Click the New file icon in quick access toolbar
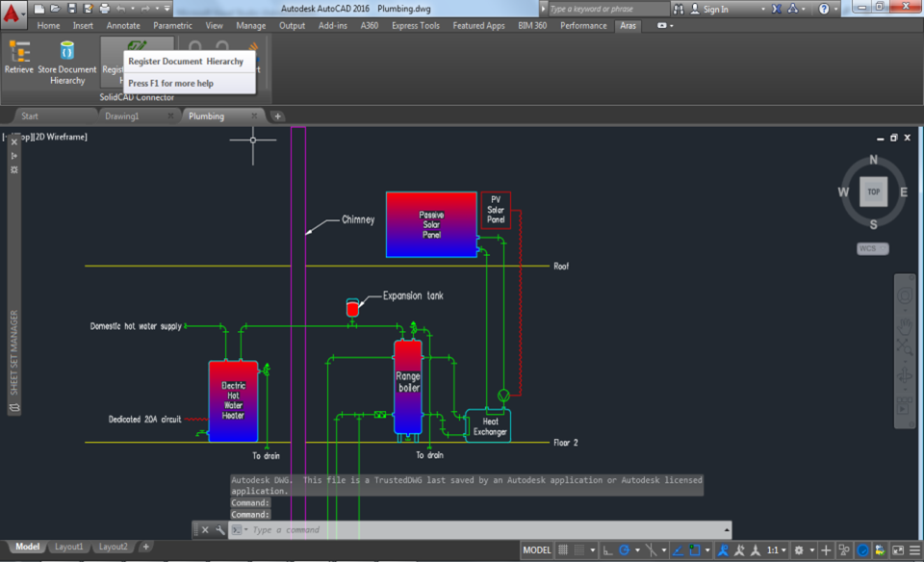 [x=38, y=9]
